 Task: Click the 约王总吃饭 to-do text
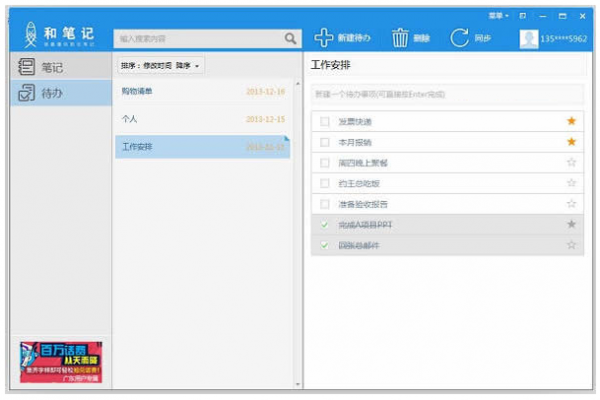(359, 183)
